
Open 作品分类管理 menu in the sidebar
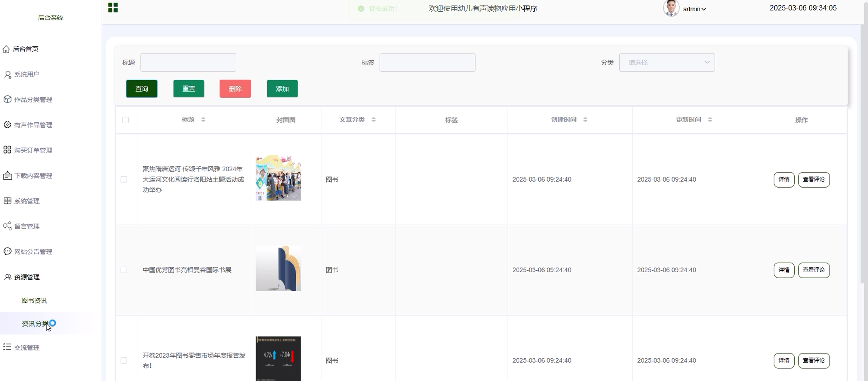tap(33, 100)
